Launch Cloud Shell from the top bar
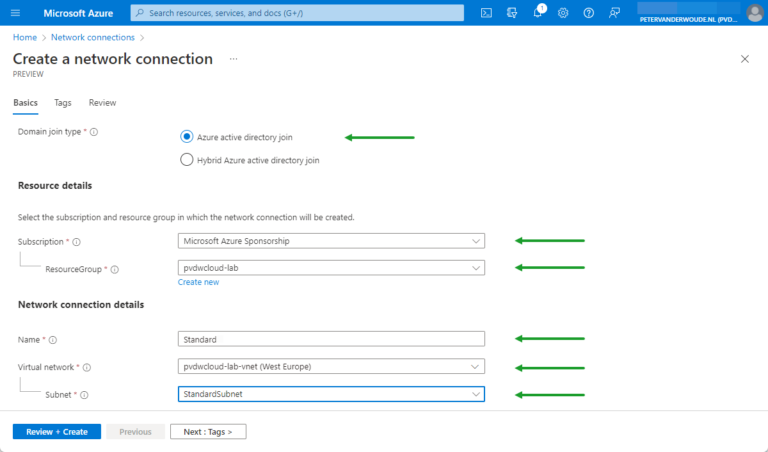Viewport: 768px width, 452px height. (x=486, y=13)
